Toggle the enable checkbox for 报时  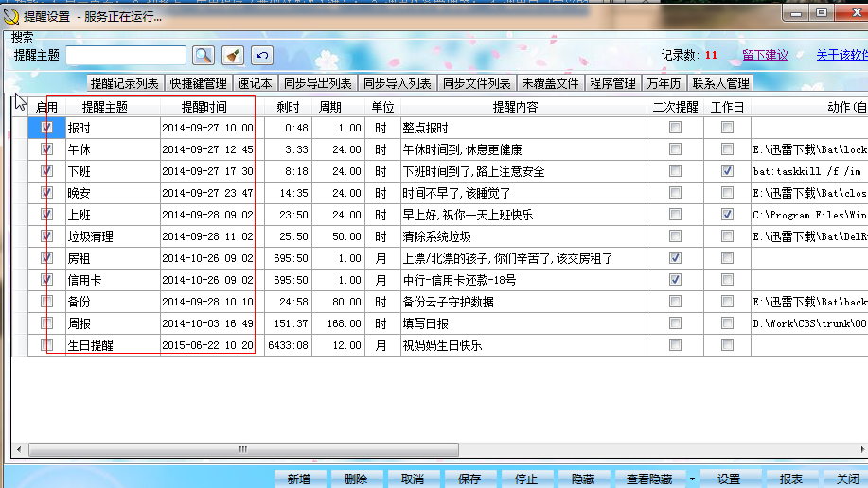coord(46,128)
